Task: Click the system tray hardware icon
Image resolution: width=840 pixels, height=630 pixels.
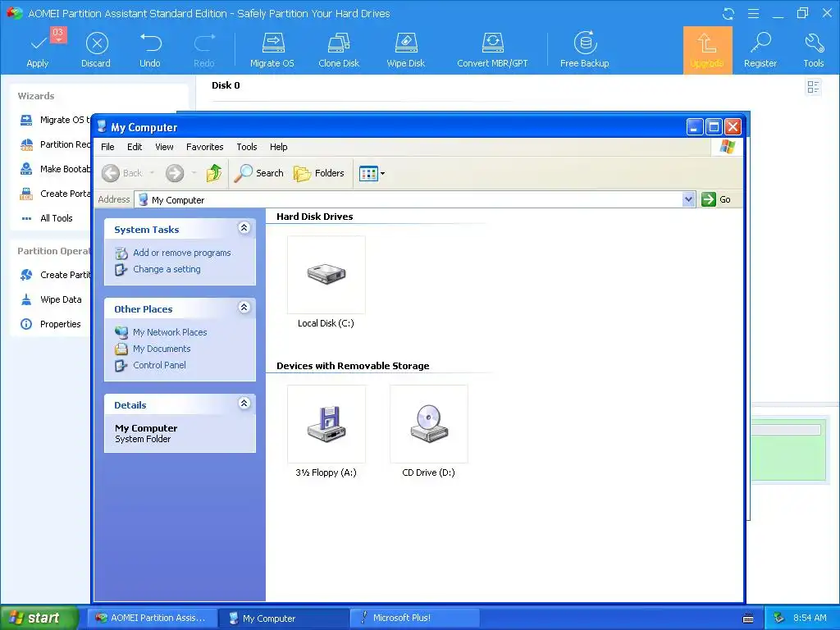Action: [778, 619]
